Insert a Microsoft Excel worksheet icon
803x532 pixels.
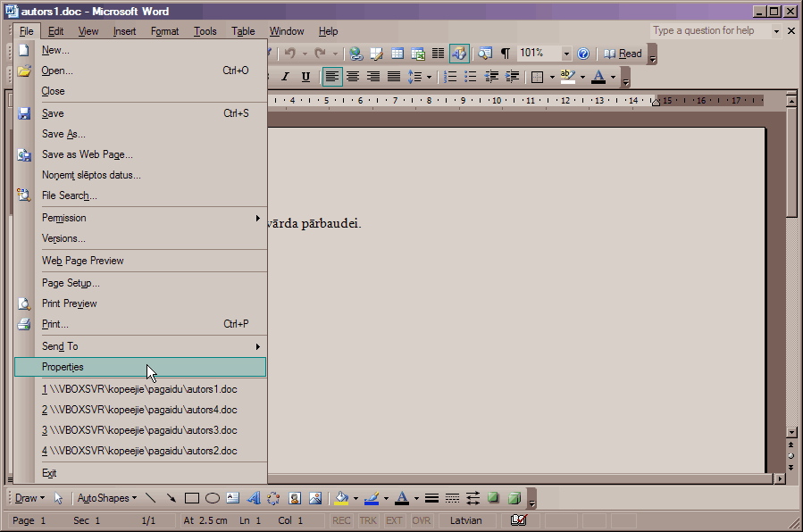click(418, 54)
